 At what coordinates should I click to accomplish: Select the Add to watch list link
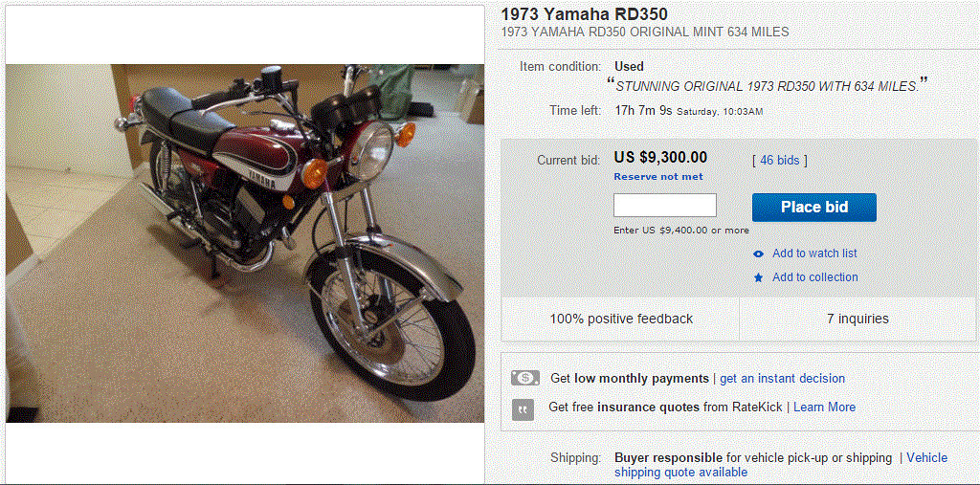coord(814,254)
